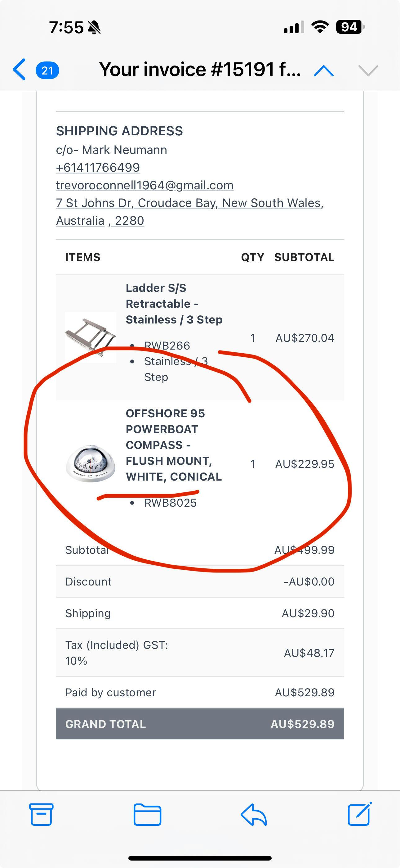Reply to the invoice email
Screen dimensions: 400x868
click(254, 814)
